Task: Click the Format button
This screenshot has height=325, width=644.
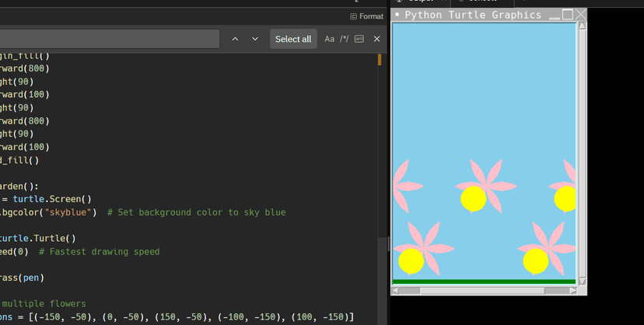Action: point(367,16)
